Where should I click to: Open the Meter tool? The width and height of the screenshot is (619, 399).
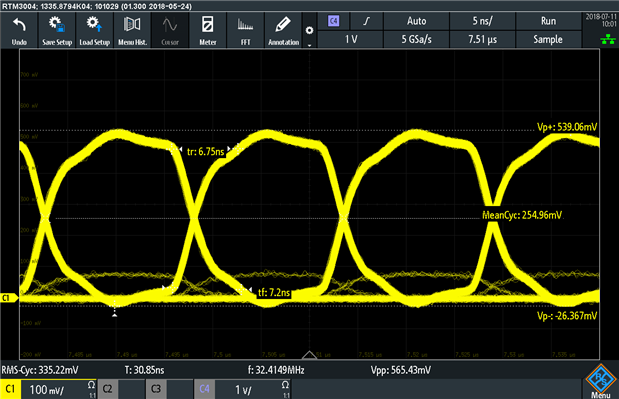coord(208,30)
